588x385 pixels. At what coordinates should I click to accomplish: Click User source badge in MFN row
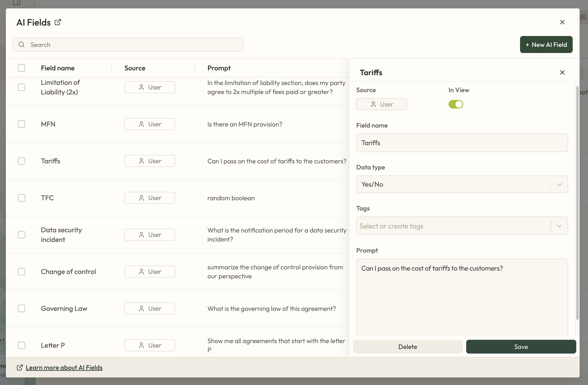[150, 124]
